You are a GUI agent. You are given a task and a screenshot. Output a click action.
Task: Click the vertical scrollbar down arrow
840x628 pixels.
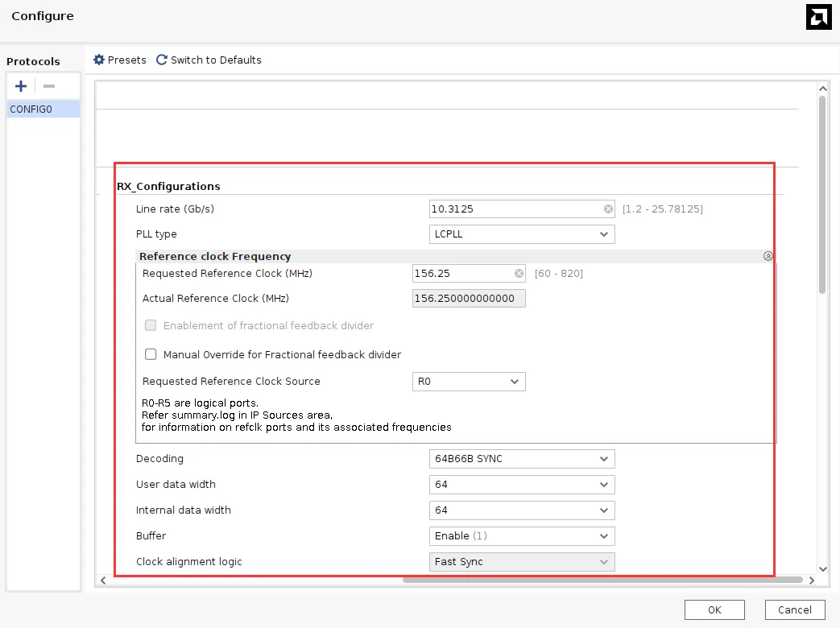coord(822,568)
